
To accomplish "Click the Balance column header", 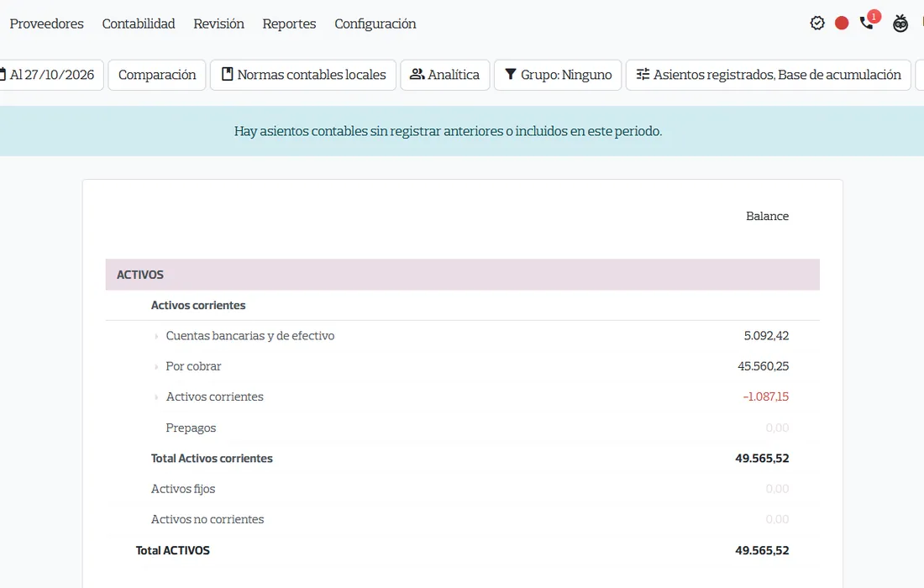I will click(x=767, y=216).
